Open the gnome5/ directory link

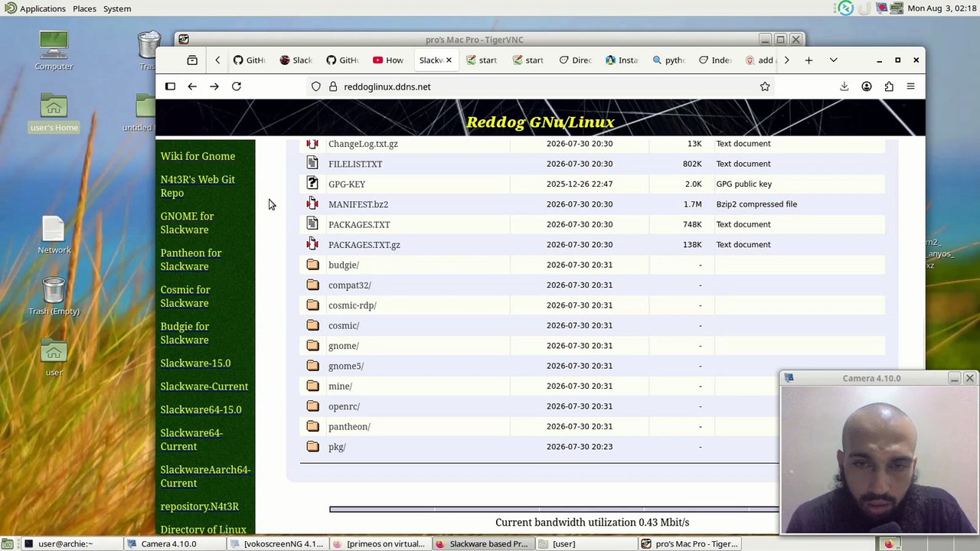point(346,366)
